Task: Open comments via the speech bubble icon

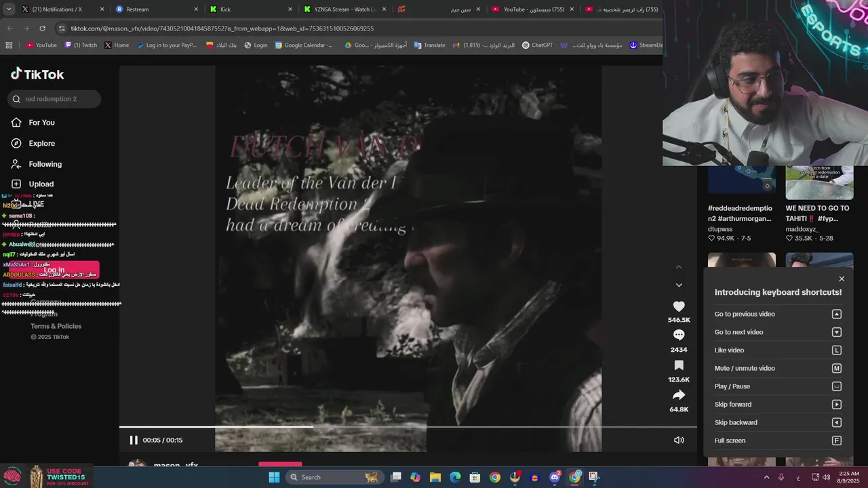Action: [679, 335]
